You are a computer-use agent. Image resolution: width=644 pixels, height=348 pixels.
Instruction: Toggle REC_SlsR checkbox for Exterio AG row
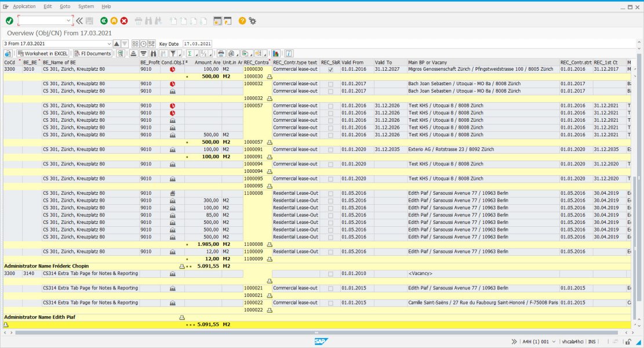tap(330, 150)
